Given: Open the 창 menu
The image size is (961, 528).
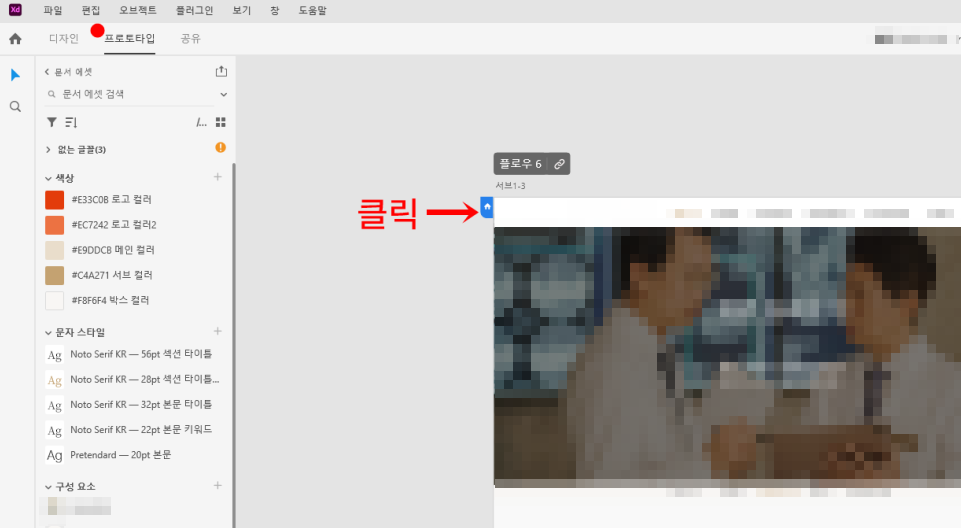Looking at the screenshot, I should click(275, 10).
